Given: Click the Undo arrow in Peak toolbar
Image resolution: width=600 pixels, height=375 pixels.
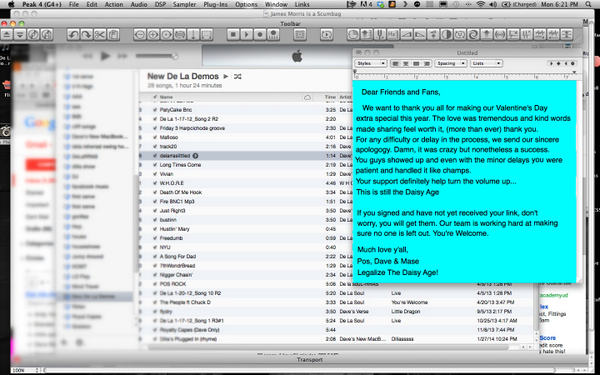Looking at the screenshot, I should [73, 35].
